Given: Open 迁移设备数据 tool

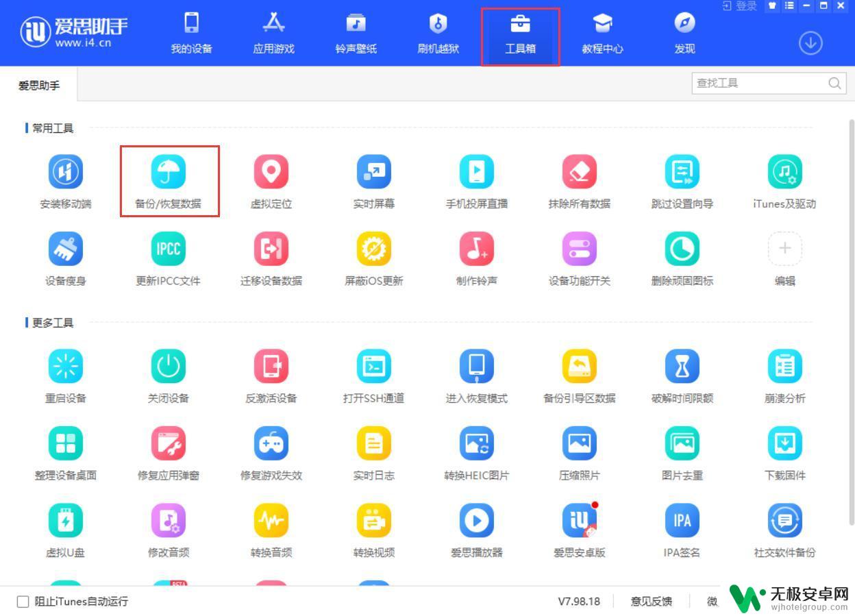Looking at the screenshot, I should click(271, 249).
